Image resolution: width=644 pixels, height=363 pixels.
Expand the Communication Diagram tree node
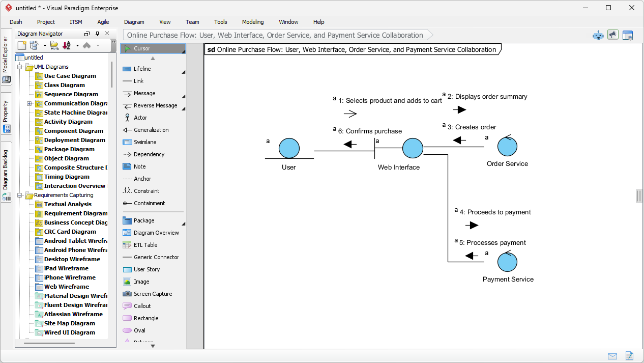click(x=30, y=103)
